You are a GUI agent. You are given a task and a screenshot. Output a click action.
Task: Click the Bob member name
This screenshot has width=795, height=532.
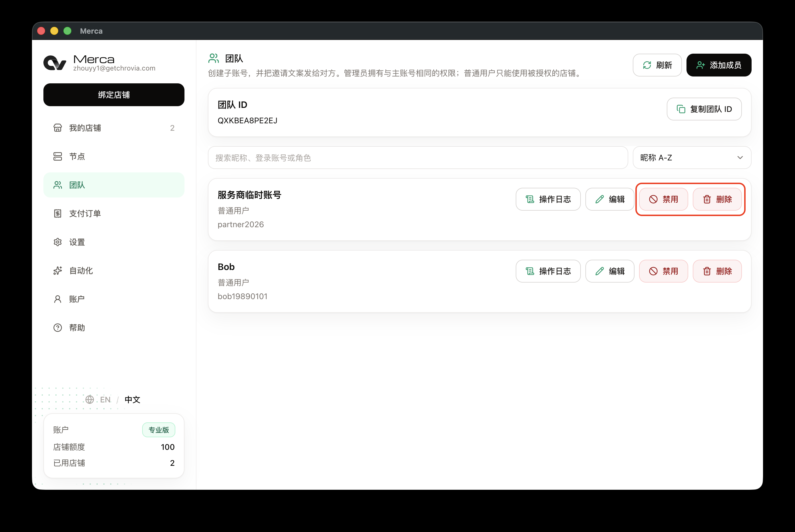pyautogui.click(x=226, y=267)
